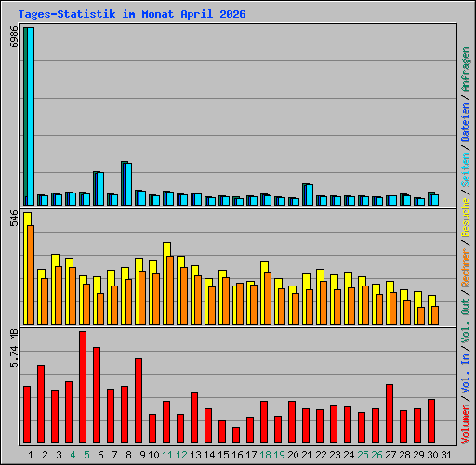476x465 pixels.
Task: Click the orange hosts bar for day 18
Action: pos(268,299)
